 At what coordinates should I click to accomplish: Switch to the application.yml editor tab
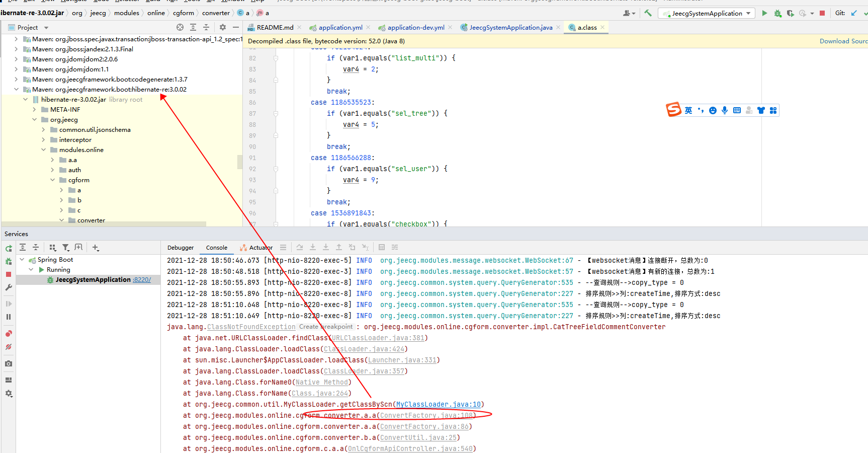pyautogui.click(x=339, y=27)
